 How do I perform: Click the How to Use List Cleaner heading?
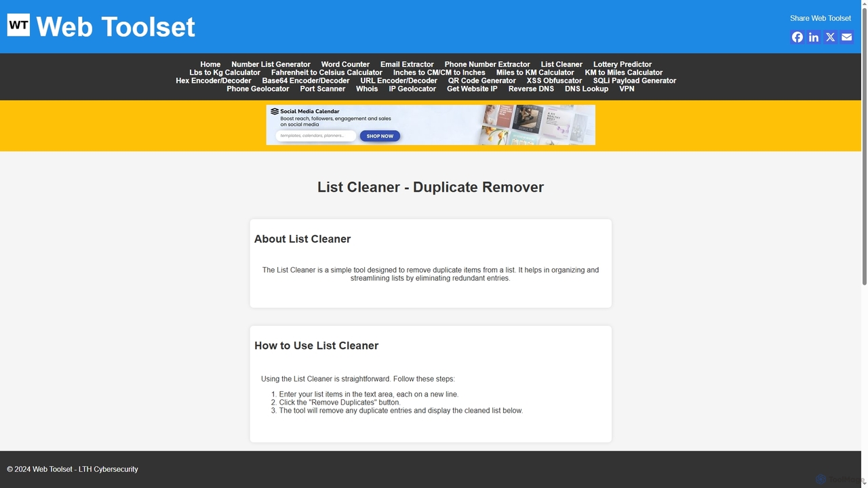click(317, 346)
